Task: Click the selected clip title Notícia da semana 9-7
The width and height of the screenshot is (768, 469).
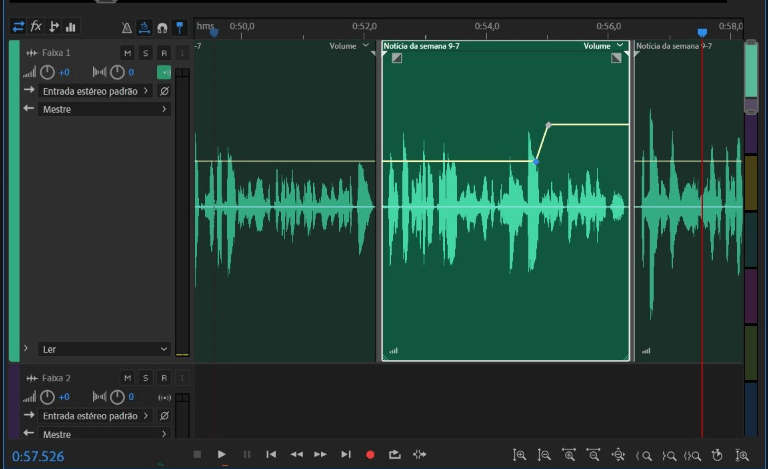Action: pos(422,46)
